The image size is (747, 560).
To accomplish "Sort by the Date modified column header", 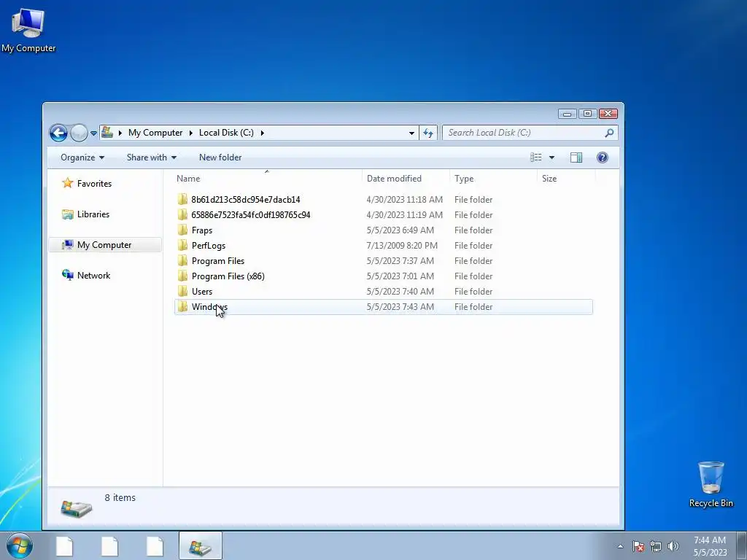I will 406,179.
